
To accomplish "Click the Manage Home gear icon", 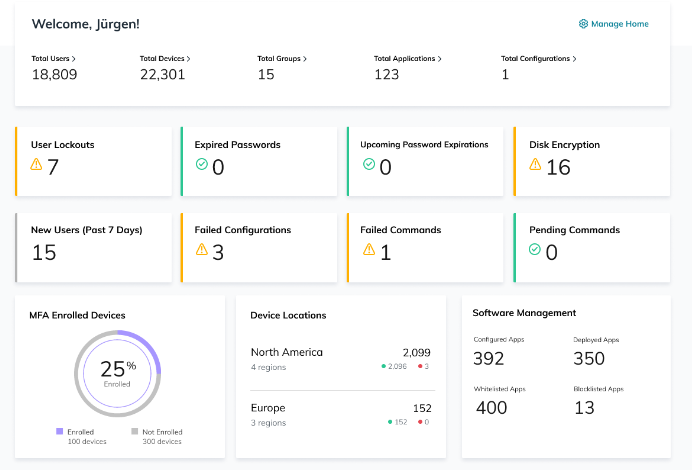I will (x=583, y=24).
